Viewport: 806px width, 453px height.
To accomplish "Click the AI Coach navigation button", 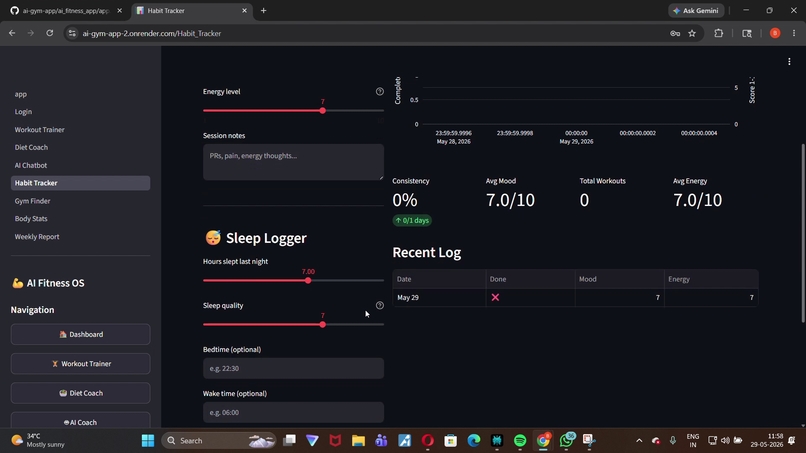I will point(80,421).
